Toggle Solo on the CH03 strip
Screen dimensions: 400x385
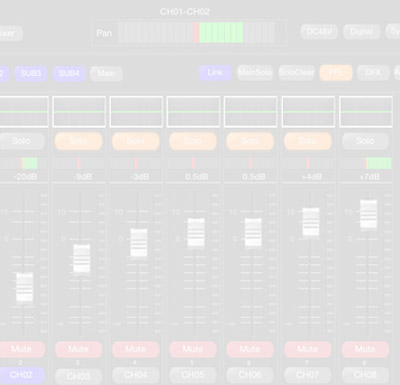pos(78,141)
